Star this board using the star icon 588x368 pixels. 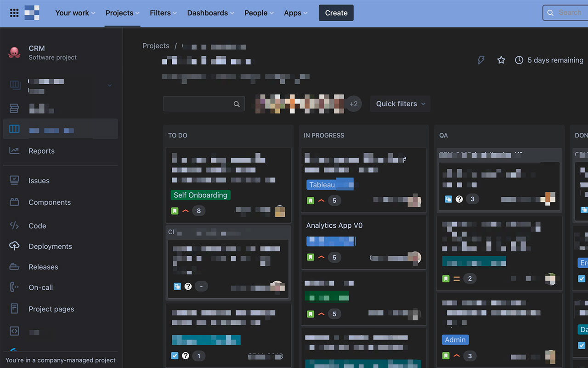click(501, 60)
